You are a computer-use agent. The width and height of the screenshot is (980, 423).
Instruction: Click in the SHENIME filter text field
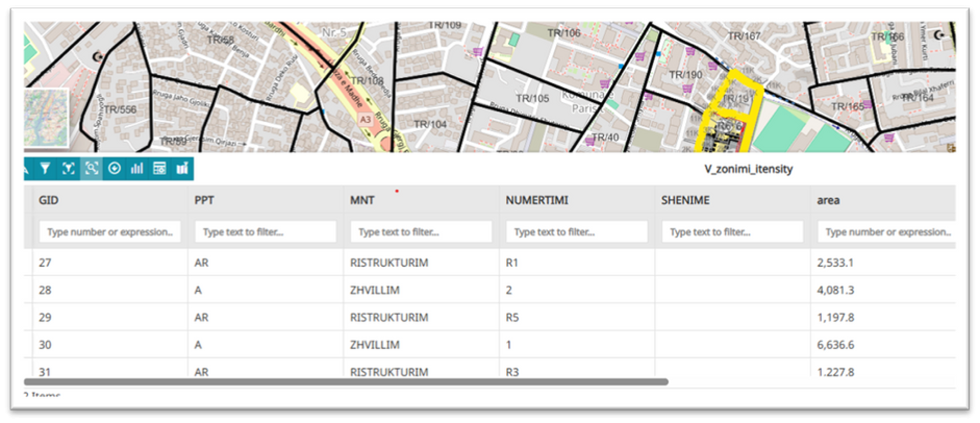tap(732, 232)
